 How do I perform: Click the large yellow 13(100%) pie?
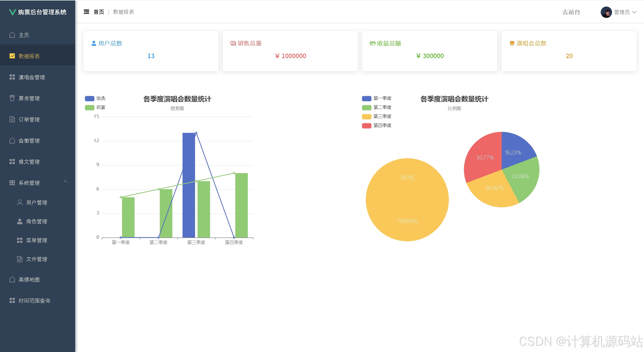pyautogui.click(x=407, y=200)
